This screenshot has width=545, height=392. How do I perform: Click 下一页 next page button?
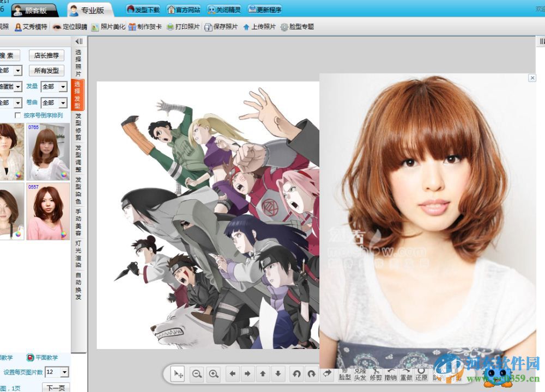(56, 388)
